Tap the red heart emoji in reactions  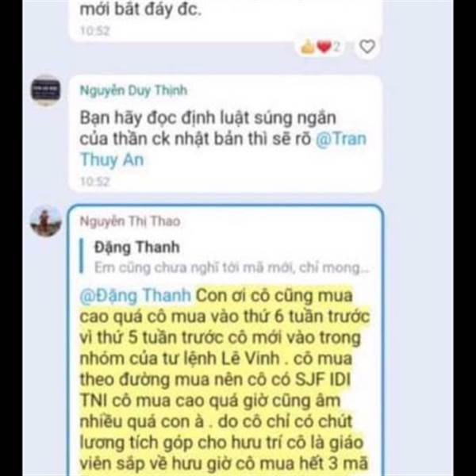[324, 47]
